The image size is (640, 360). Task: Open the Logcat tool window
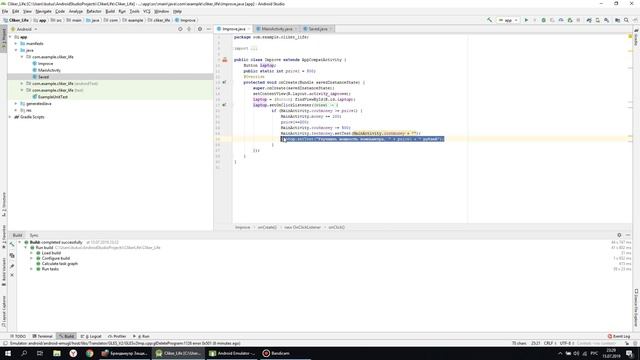pos(91,336)
